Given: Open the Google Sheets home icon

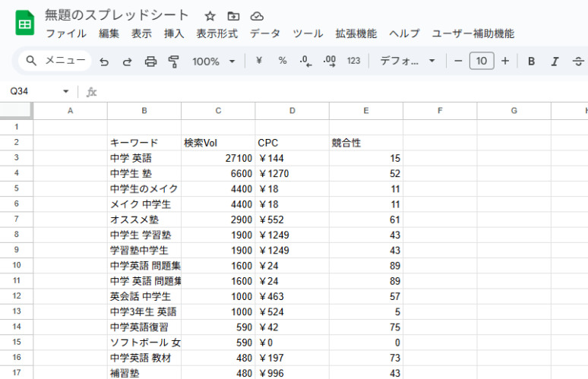Looking at the screenshot, I should pos(25,23).
